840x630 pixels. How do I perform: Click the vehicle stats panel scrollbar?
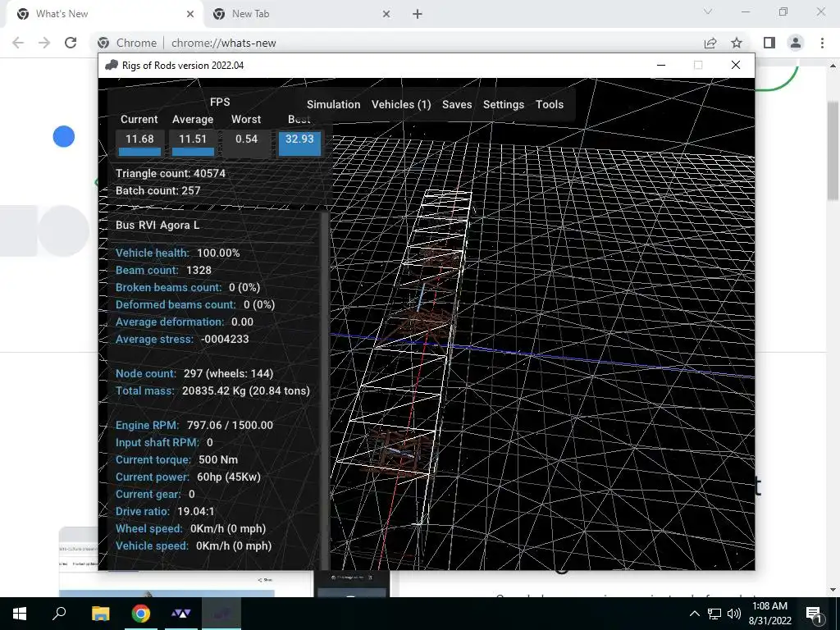point(325,391)
